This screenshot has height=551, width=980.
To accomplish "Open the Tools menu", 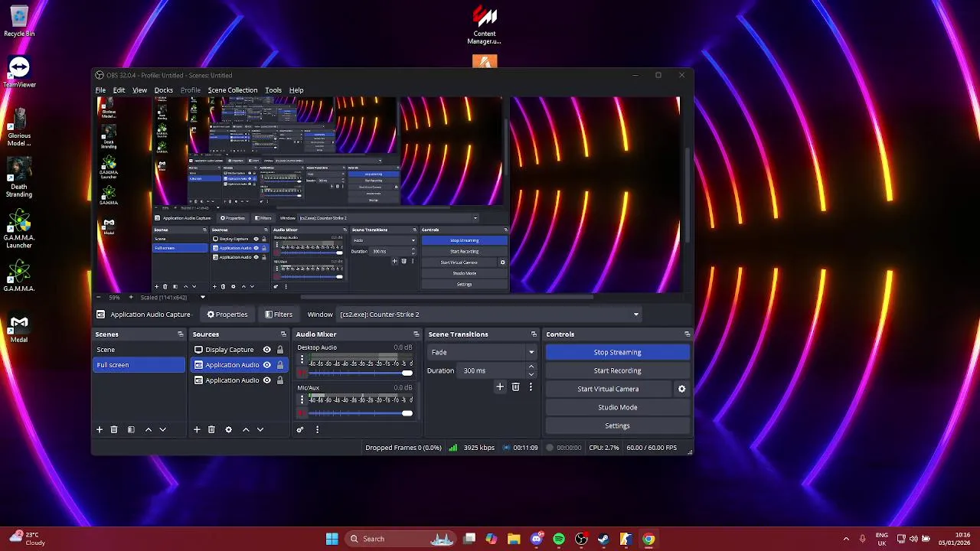I will click(273, 90).
